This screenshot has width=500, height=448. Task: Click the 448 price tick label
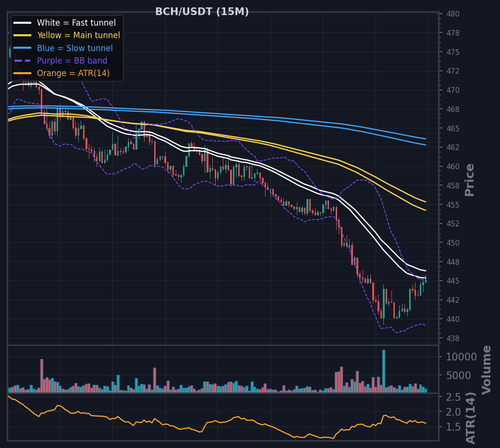click(x=453, y=262)
